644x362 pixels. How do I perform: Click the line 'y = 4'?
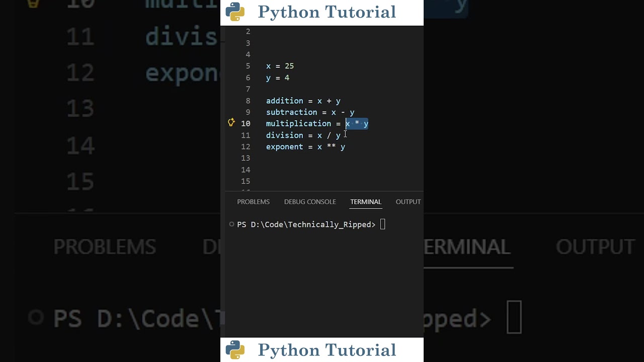pos(278,77)
